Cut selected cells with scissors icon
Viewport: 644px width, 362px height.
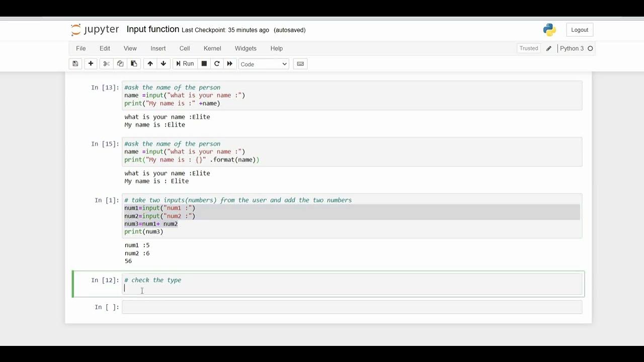click(106, 64)
